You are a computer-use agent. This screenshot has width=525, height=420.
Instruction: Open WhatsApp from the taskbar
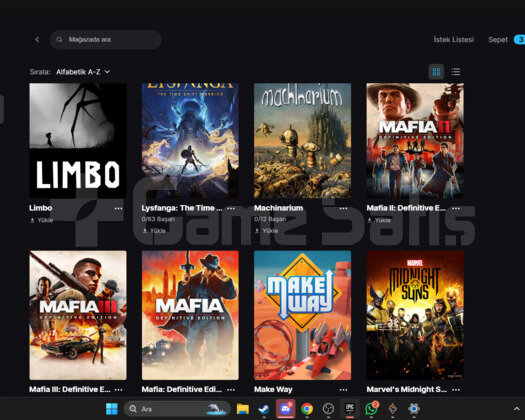[x=371, y=409]
